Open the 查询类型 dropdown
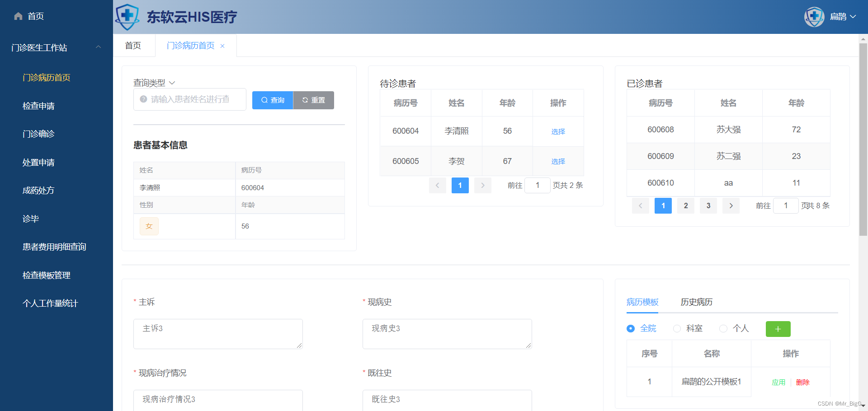Viewport: 868px width, 411px height. click(x=154, y=83)
